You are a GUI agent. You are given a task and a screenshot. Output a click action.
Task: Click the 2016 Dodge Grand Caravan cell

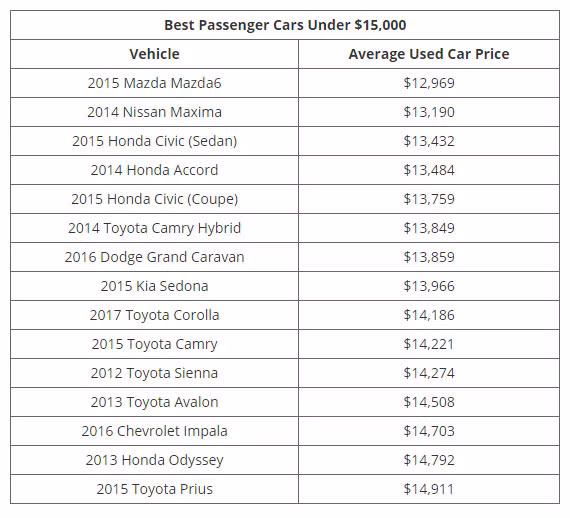(x=154, y=257)
